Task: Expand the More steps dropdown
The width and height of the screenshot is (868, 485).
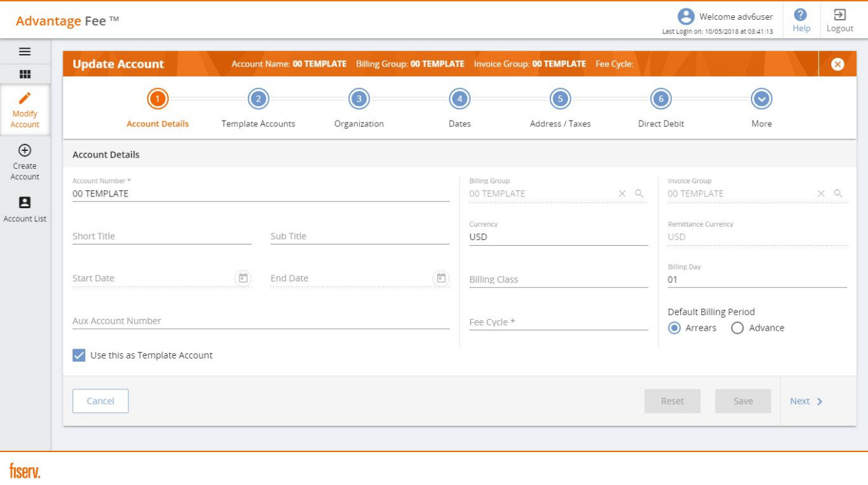Action: pos(761,100)
